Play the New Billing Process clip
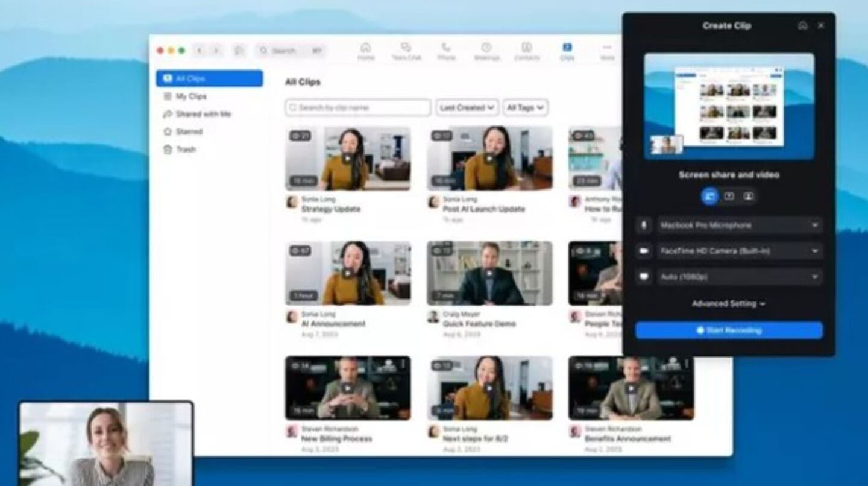Screen dimensions: 868x486 tap(348, 388)
